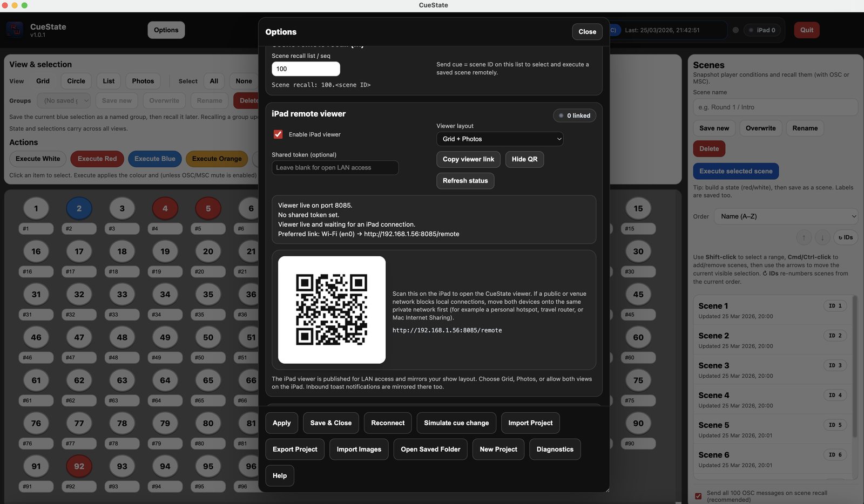This screenshot has width=864, height=504.
Task: Toggle Send all 100 OSC messages checkbox
Action: [698, 496]
